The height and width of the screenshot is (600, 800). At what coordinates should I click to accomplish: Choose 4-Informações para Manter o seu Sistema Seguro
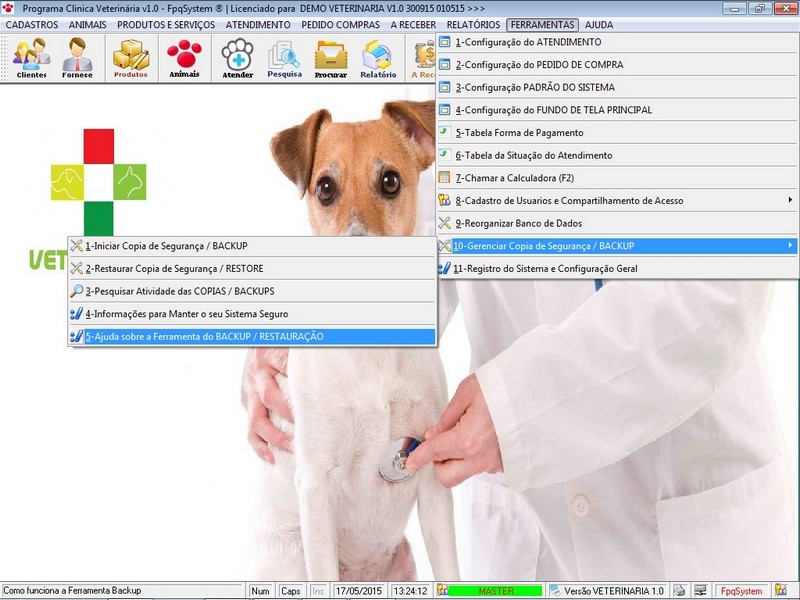point(252,314)
